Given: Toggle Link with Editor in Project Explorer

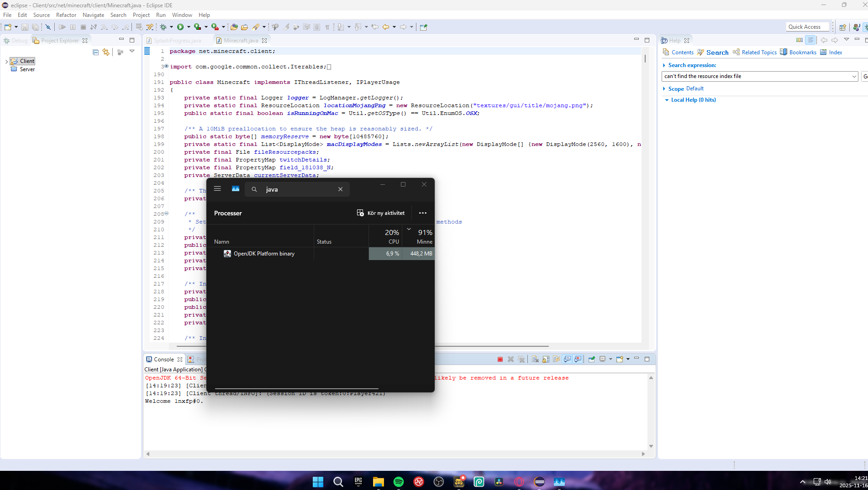Looking at the screenshot, I should click(106, 52).
